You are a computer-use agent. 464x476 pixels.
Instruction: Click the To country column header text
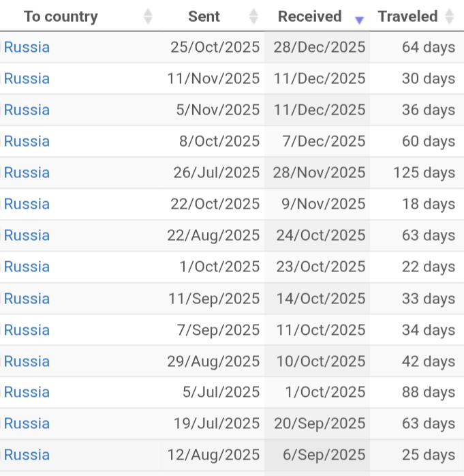click(x=61, y=17)
